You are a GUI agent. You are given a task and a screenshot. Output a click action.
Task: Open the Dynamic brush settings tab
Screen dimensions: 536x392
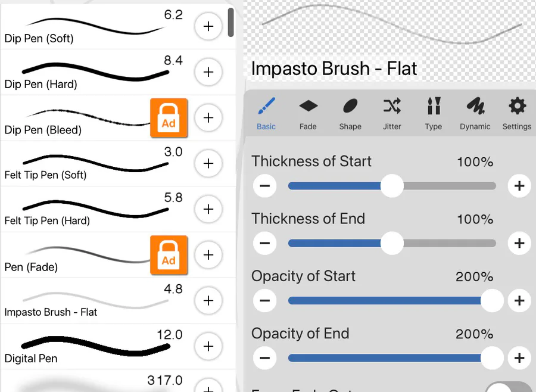(x=475, y=113)
